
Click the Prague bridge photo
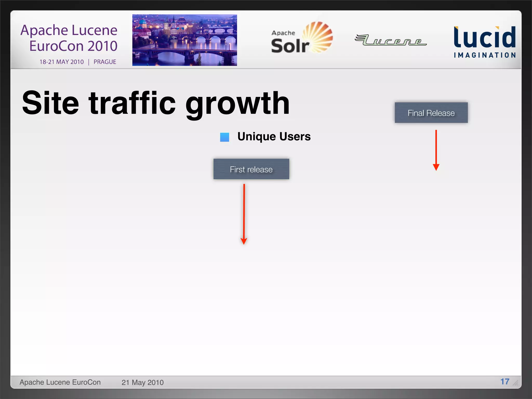[x=184, y=40]
